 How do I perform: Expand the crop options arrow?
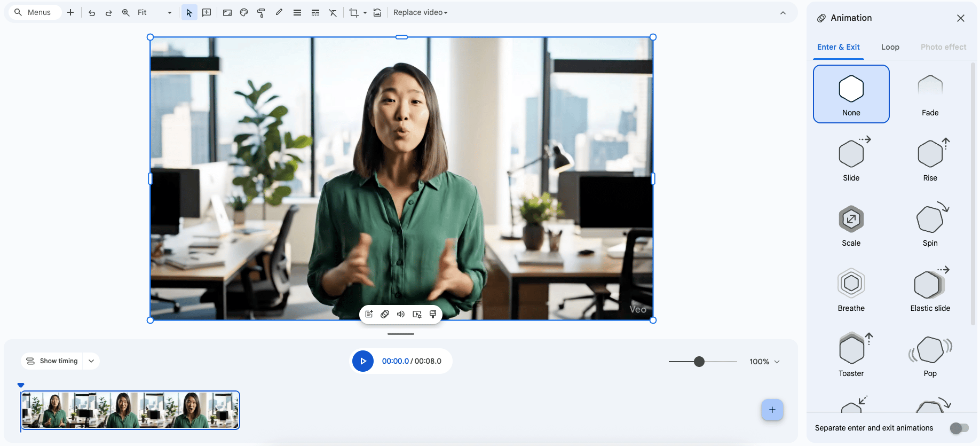(x=365, y=12)
